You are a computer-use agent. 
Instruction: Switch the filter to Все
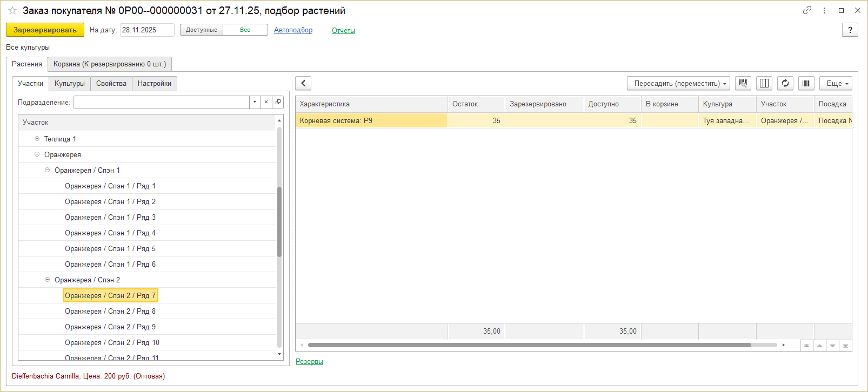point(245,30)
